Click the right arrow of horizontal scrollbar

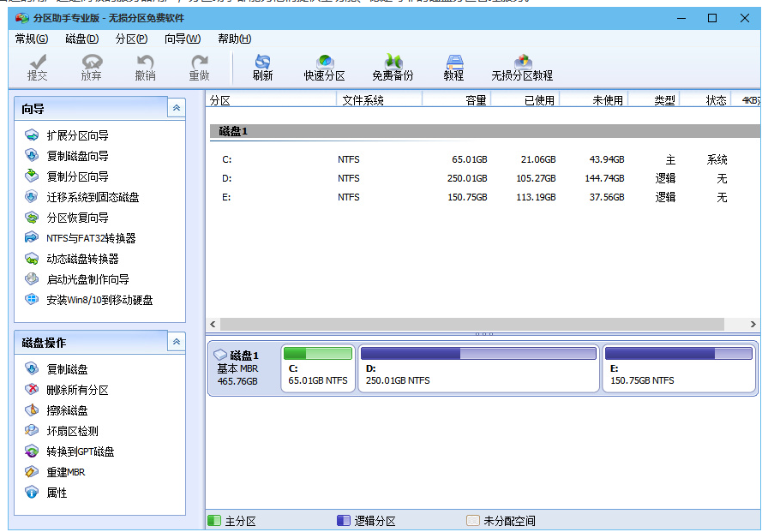753,324
